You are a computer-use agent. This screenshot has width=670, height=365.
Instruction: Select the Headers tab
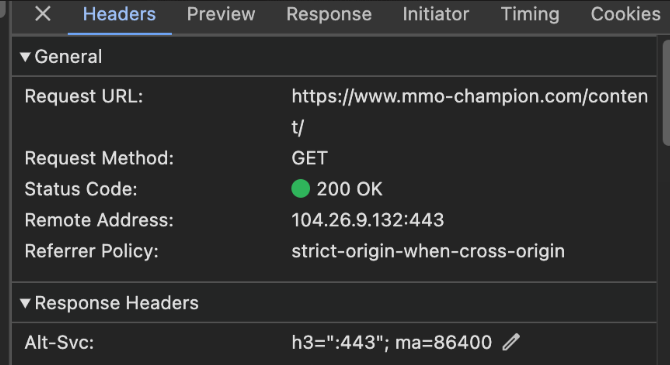point(119,14)
